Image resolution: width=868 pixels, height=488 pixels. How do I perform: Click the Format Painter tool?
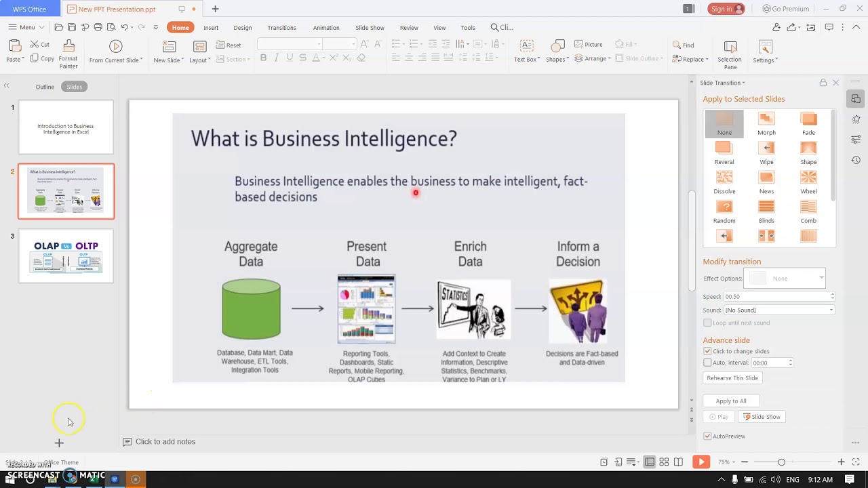click(x=68, y=54)
